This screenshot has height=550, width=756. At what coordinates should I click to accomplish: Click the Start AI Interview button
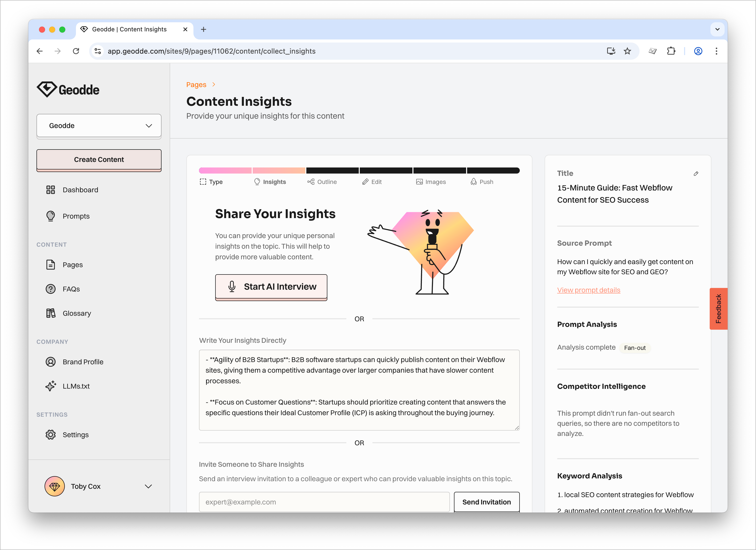(x=271, y=286)
